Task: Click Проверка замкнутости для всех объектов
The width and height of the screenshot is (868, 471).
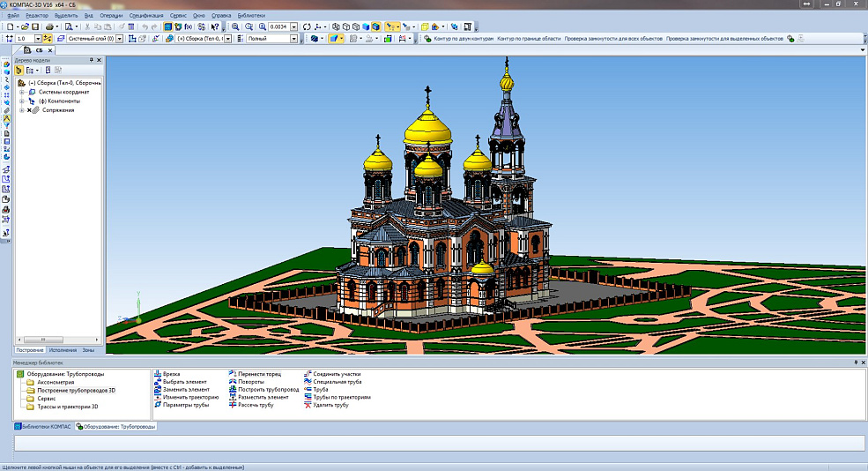Action: pyautogui.click(x=612, y=39)
